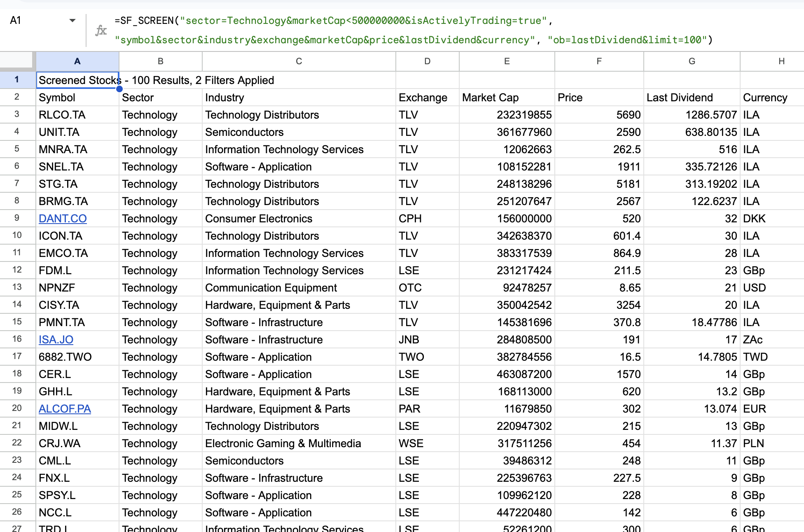Click the CPH exchange cell
Viewport: 804px width, 532px height.
428,219
